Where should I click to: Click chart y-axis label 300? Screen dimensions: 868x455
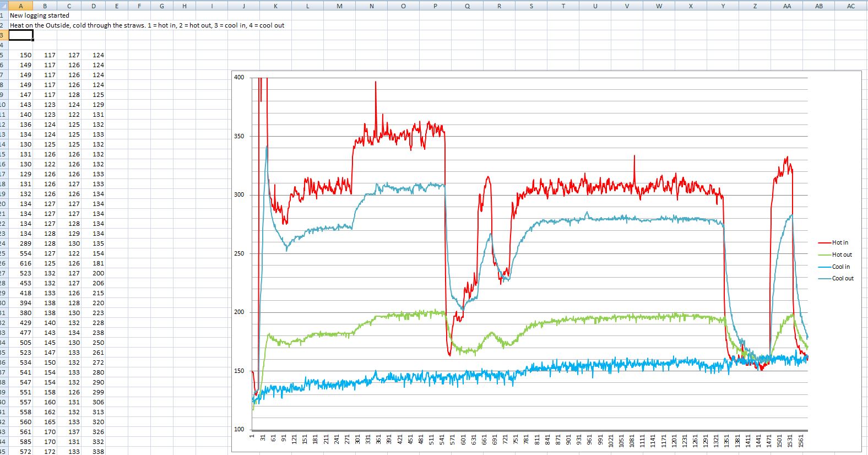[239, 194]
